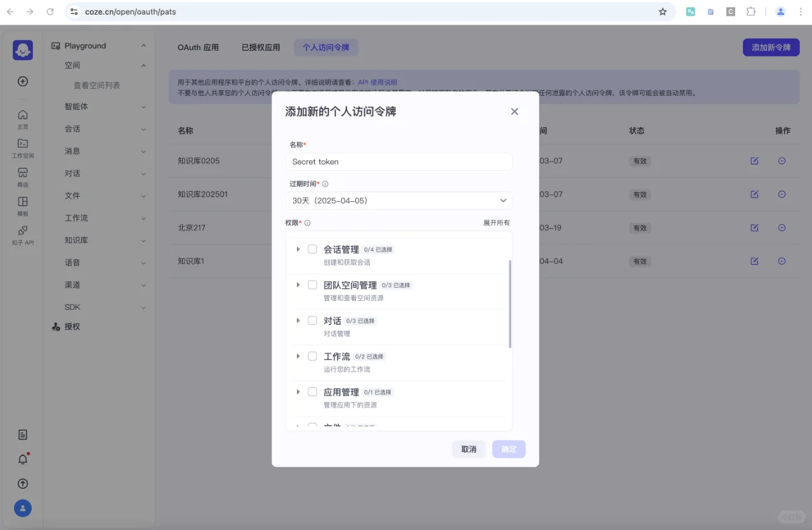Click the upload arrow icon in left rail
Viewport: 812px width, 530px height.
[x=23, y=484]
